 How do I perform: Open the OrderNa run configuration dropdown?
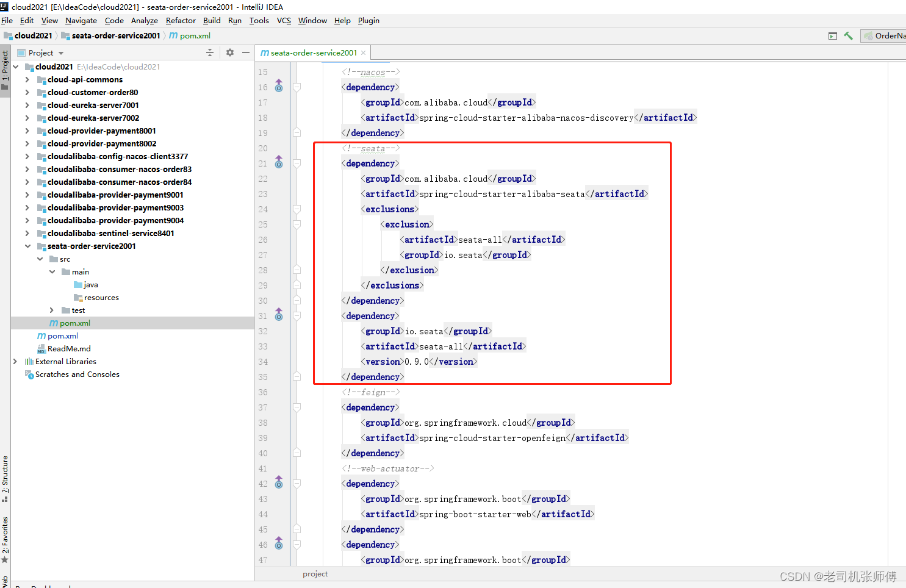(x=884, y=36)
